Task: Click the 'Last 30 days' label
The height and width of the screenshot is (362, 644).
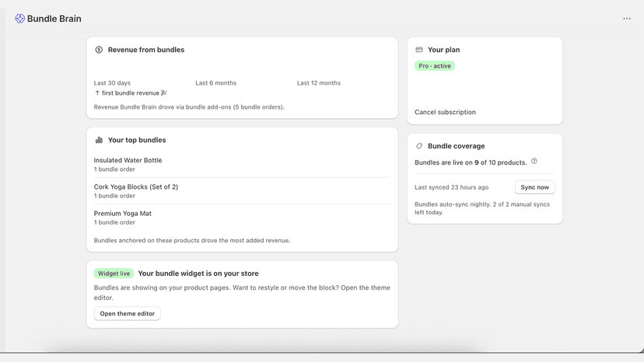Action: click(x=112, y=83)
